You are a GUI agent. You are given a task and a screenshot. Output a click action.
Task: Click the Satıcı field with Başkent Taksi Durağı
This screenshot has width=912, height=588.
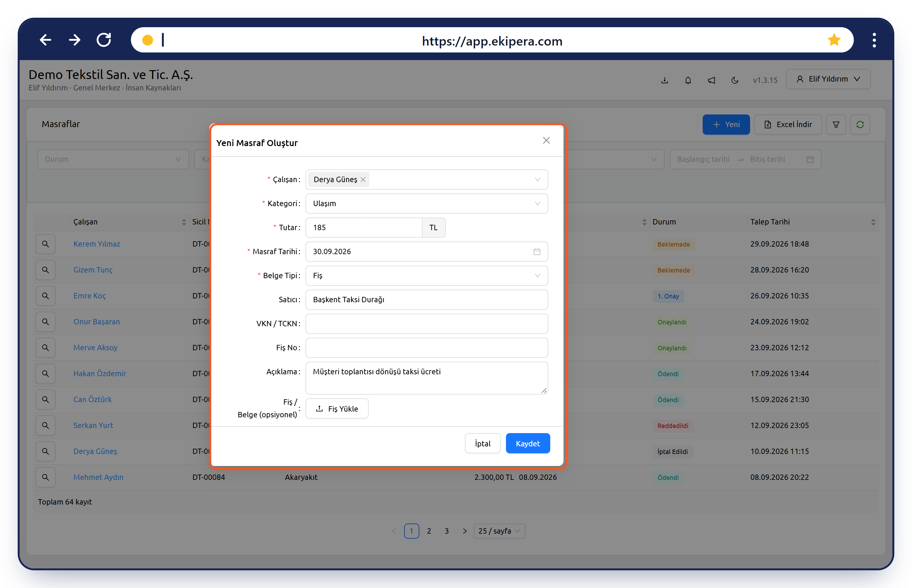point(427,300)
